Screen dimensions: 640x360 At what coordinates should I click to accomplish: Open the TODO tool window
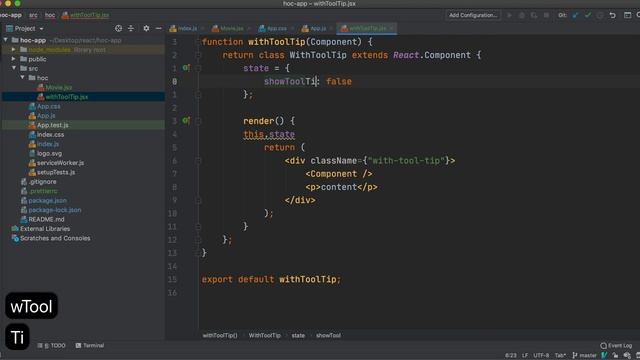[x=51, y=345]
